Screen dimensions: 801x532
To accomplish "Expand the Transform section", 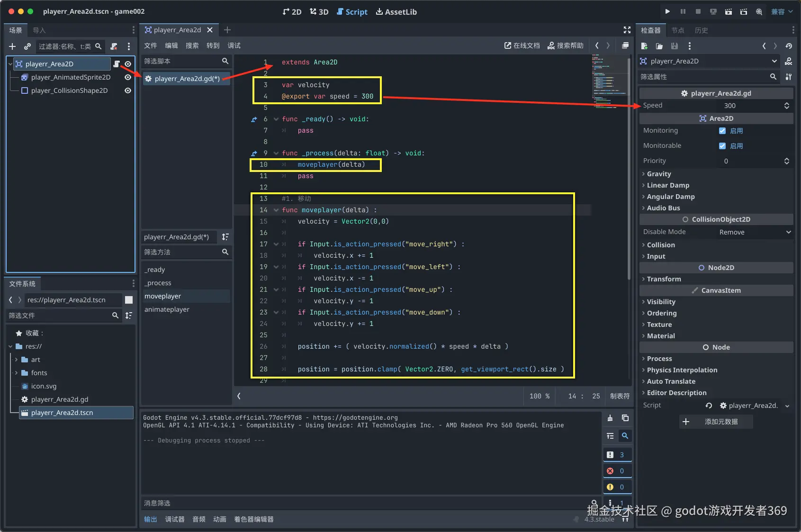I will [664, 279].
